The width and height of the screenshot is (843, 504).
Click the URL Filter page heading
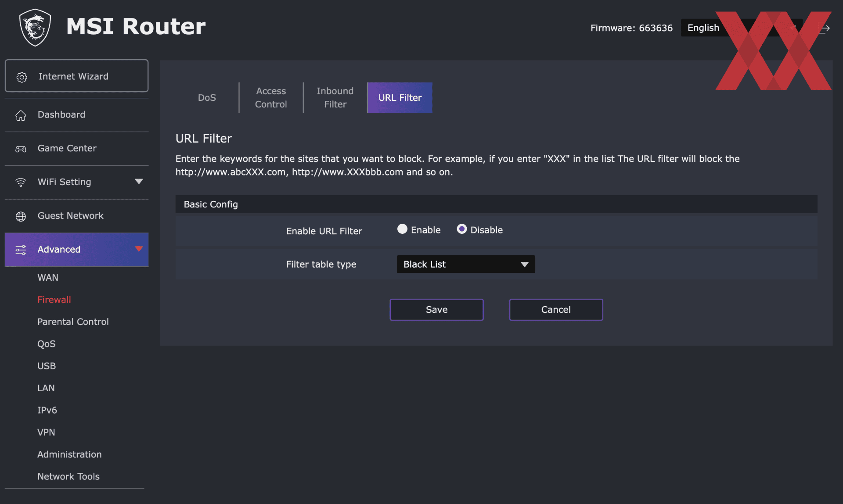coord(204,139)
